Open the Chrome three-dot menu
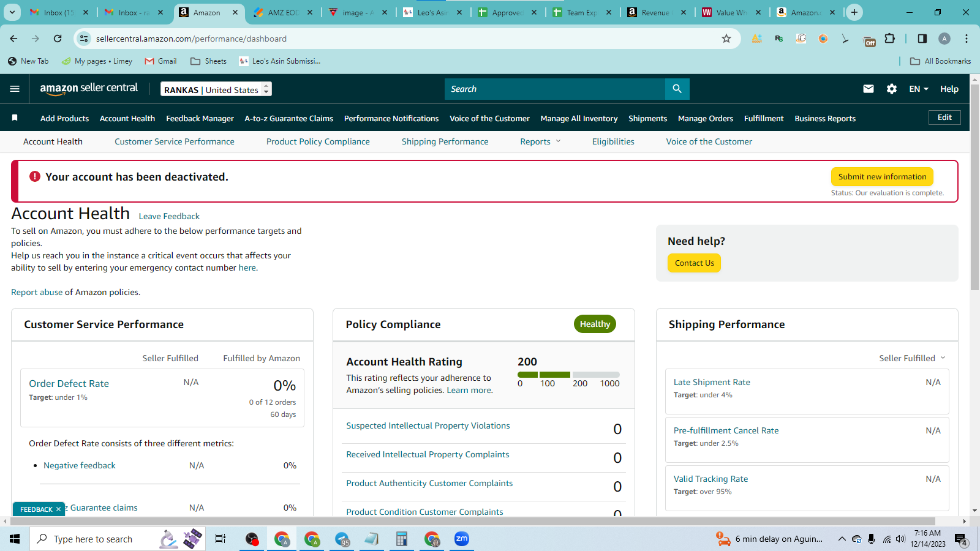This screenshot has width=980, height=551. (967, 39)
